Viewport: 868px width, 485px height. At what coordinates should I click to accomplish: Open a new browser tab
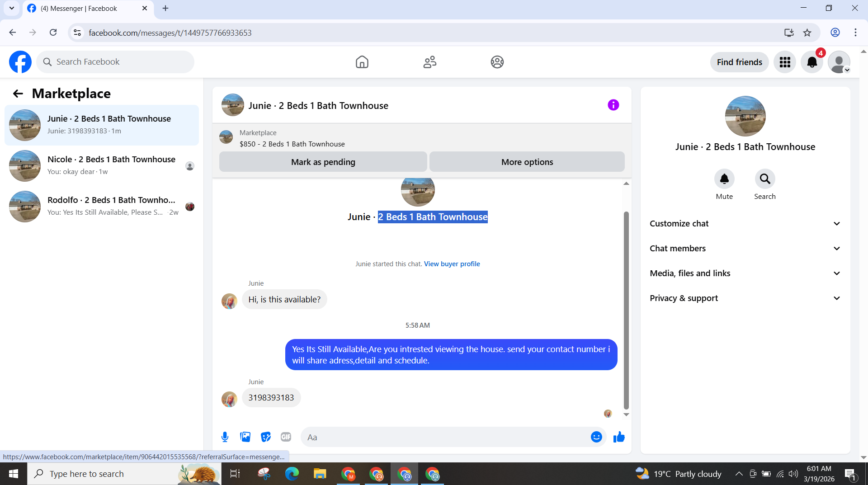165,8
